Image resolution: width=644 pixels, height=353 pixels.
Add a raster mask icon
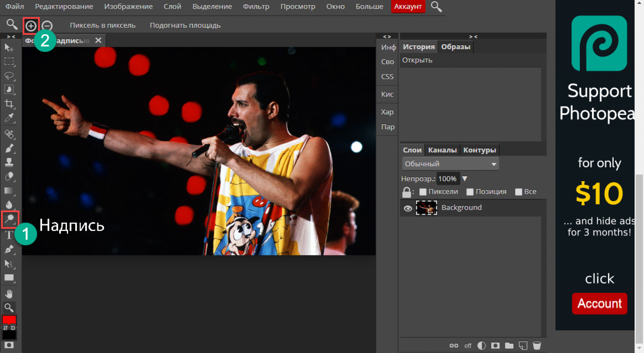[495, 345]
